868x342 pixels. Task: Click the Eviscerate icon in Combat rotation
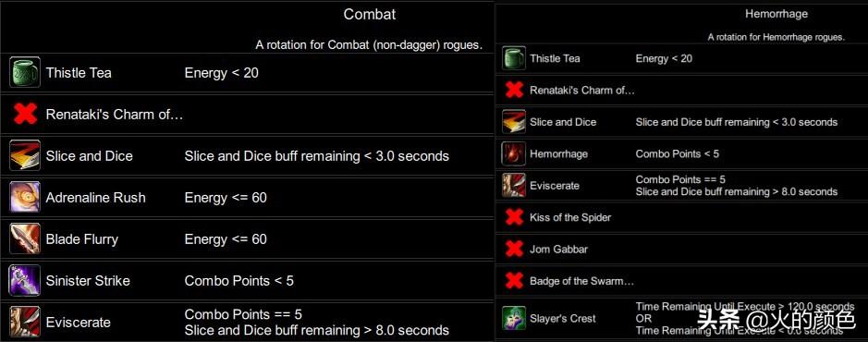(x=25, y=322)
